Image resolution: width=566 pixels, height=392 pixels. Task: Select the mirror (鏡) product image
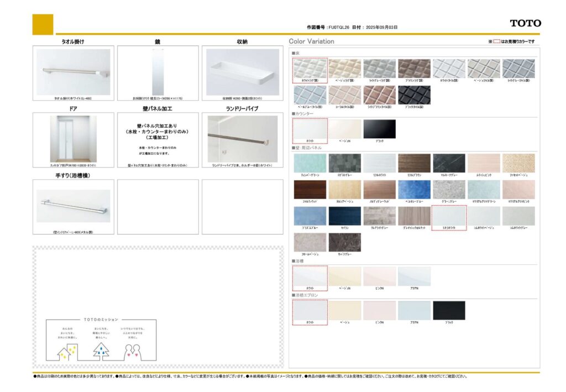pyautogui.click(x=158, y=72)
